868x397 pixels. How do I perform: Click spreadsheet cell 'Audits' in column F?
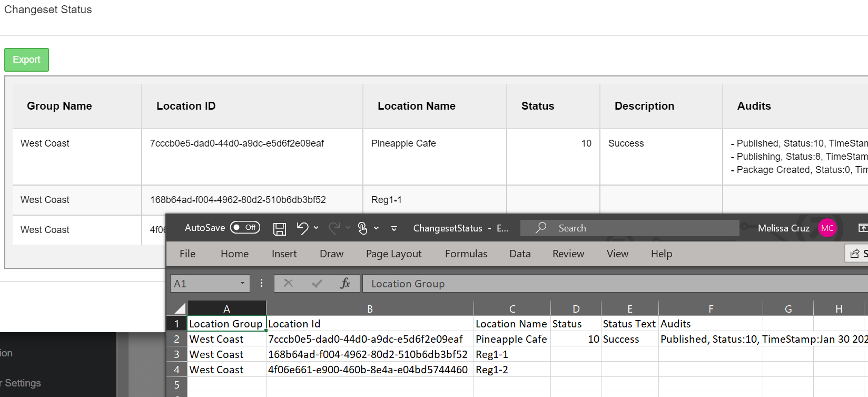click(x=711, y=324)
